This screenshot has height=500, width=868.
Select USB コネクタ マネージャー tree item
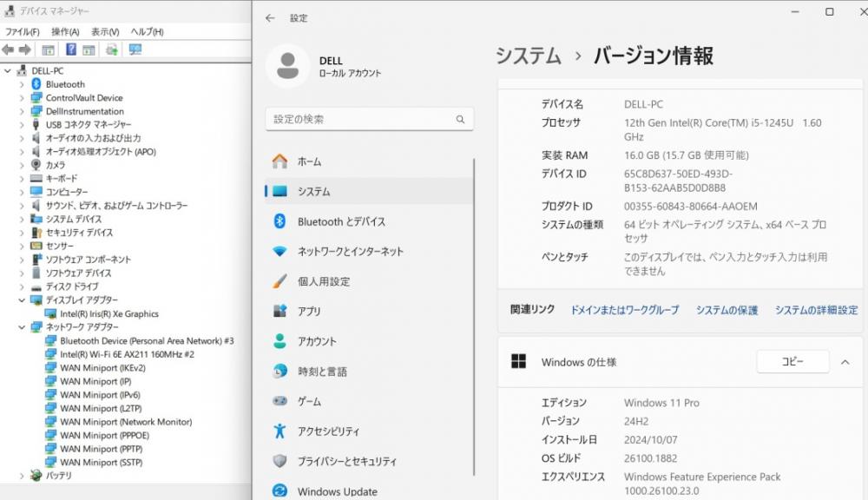click(89, 125)
